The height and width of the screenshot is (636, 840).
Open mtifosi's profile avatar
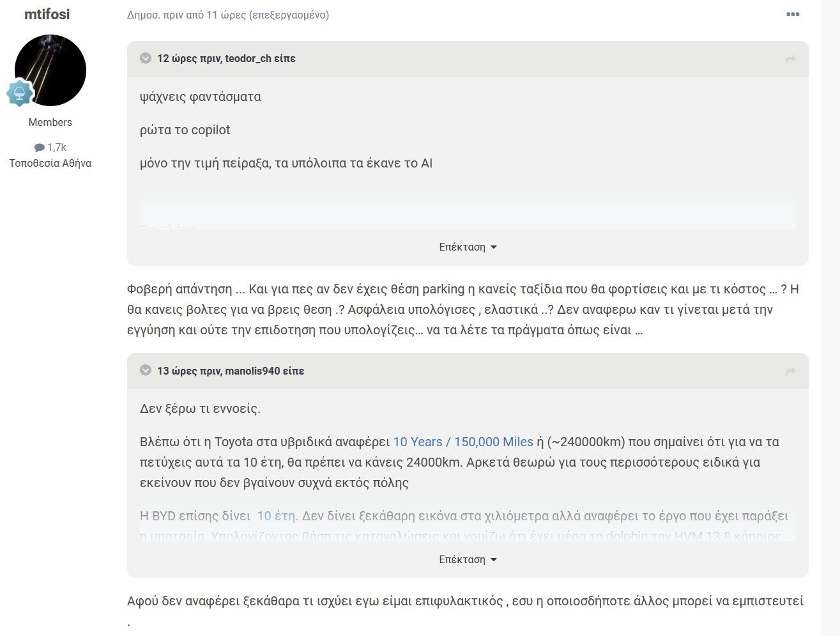50,70
